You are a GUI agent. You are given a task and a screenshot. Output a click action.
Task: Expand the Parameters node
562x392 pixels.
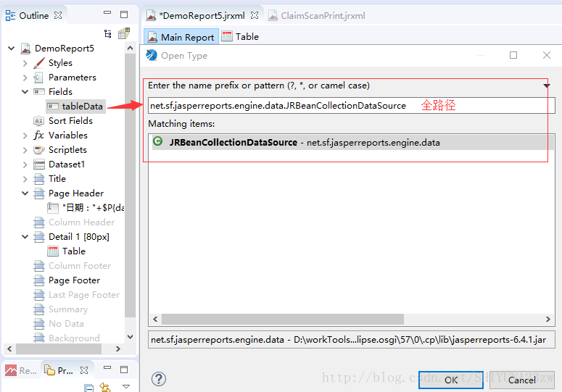(x=25, y=78)
